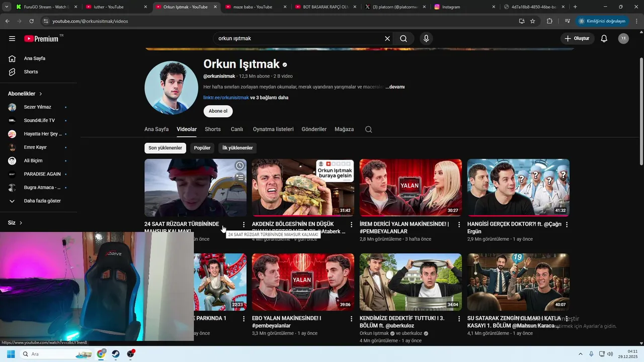
Task: Open the account avatar menu
Action: pos(623,39)
